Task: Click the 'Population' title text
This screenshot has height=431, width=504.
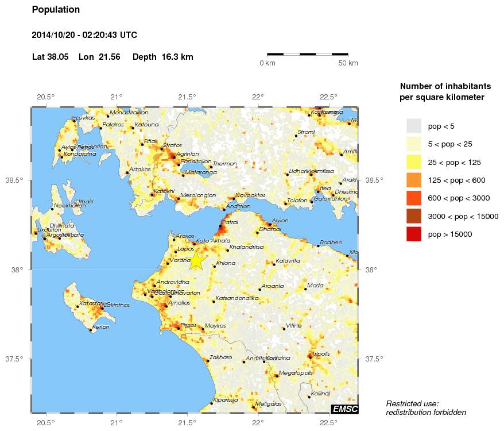Action: click(x=56, y=10)
